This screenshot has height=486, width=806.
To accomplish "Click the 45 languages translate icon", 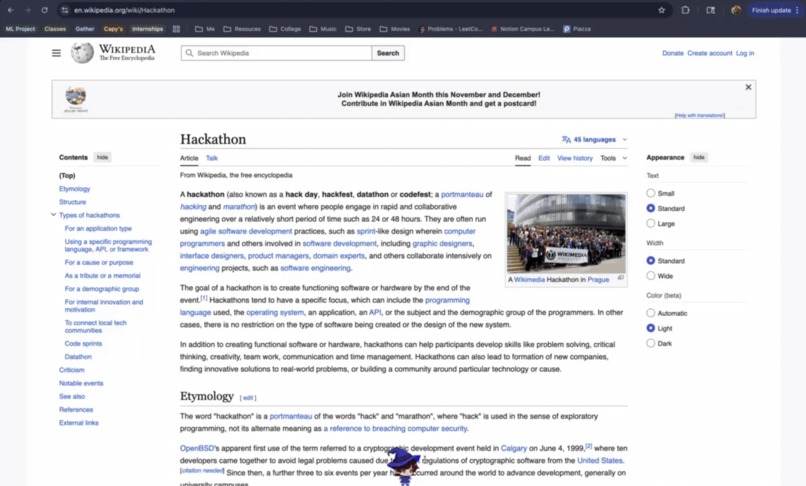I will pos(566,139).
